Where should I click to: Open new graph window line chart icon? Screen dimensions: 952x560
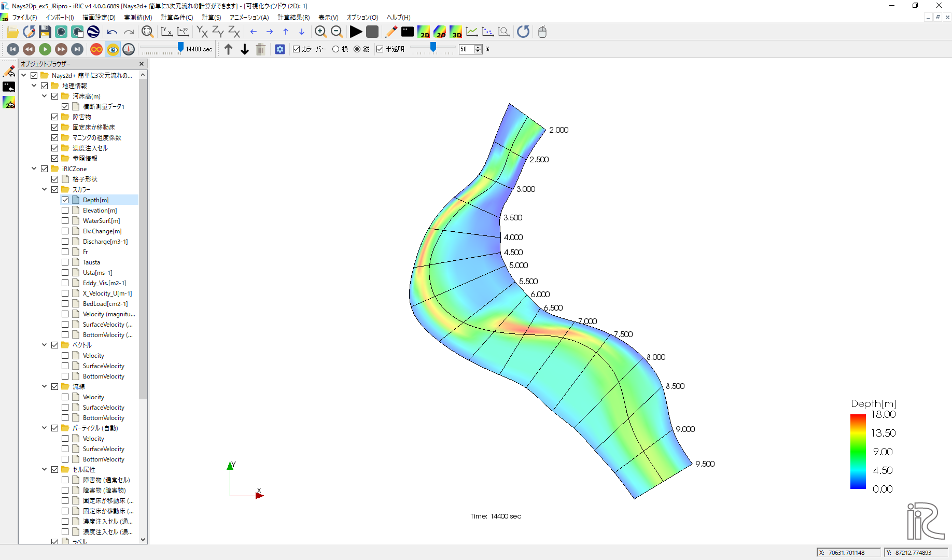[472, 32]
